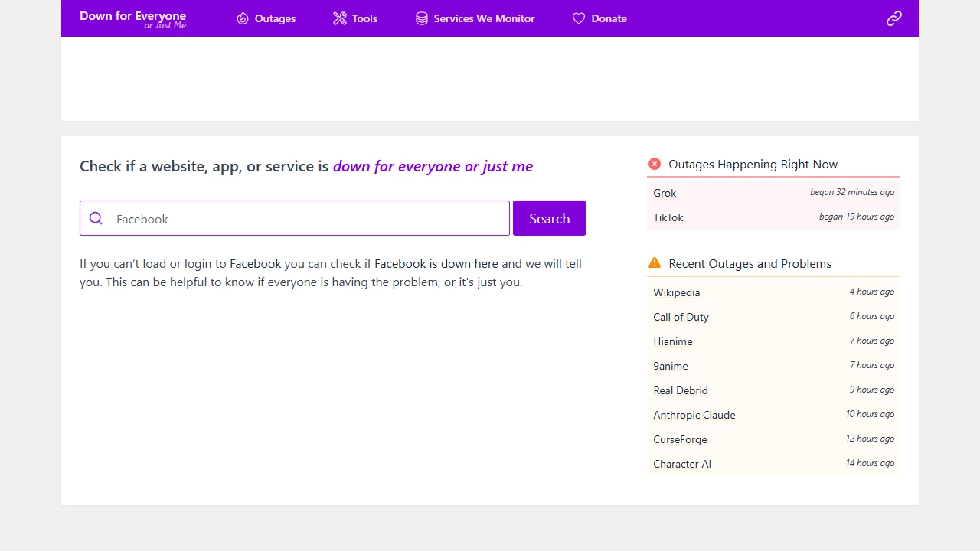Viewport: 980px width, 551px height.
Task: View the TikTok current outage
Action: pos(668,217)
